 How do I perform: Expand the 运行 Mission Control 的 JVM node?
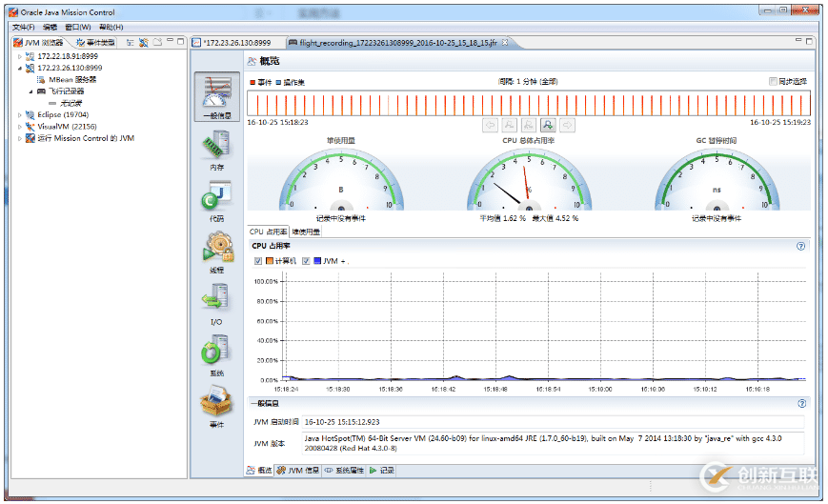20,138
